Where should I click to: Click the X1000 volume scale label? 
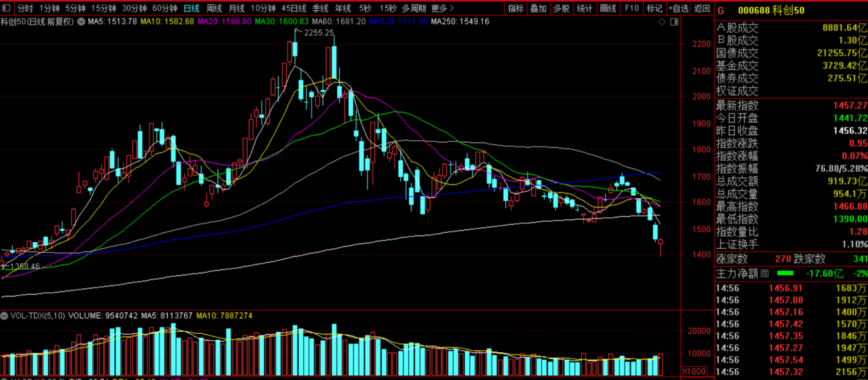click(x=693, y=372)
